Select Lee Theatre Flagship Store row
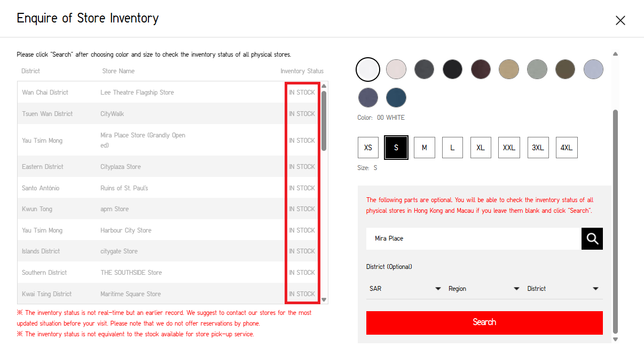The width and height of the screenshot is (644, 355). (137, 92)
